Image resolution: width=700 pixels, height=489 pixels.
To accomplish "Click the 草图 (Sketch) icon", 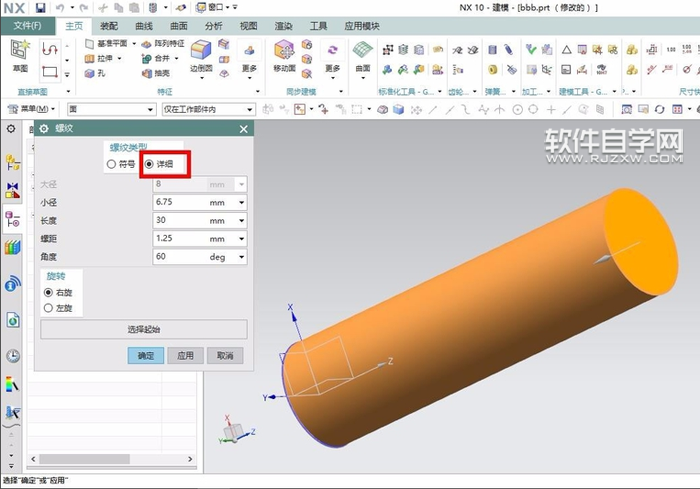I will [20, 54].
